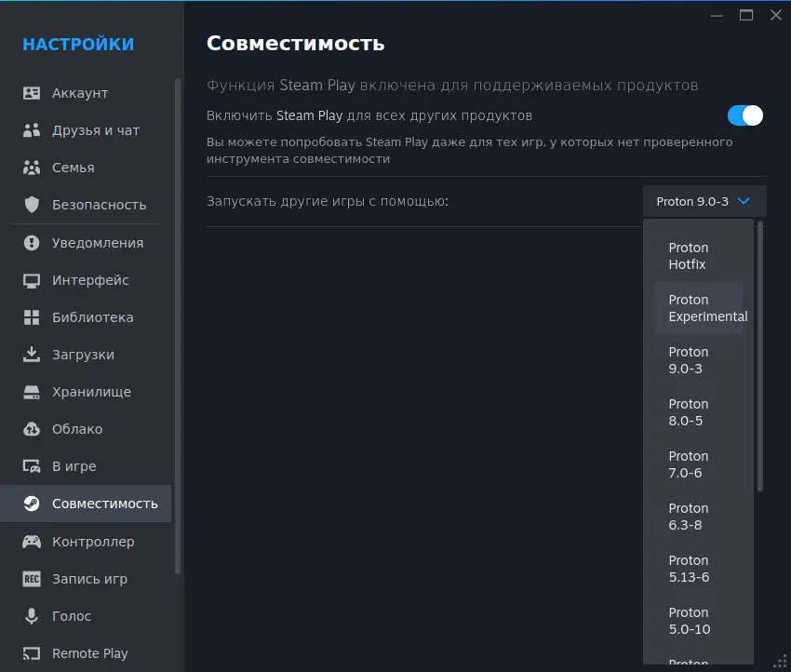Click the Voice microphone icon
Image resolution: width=791 pixels, height=672 pixels.
[32, 616]
